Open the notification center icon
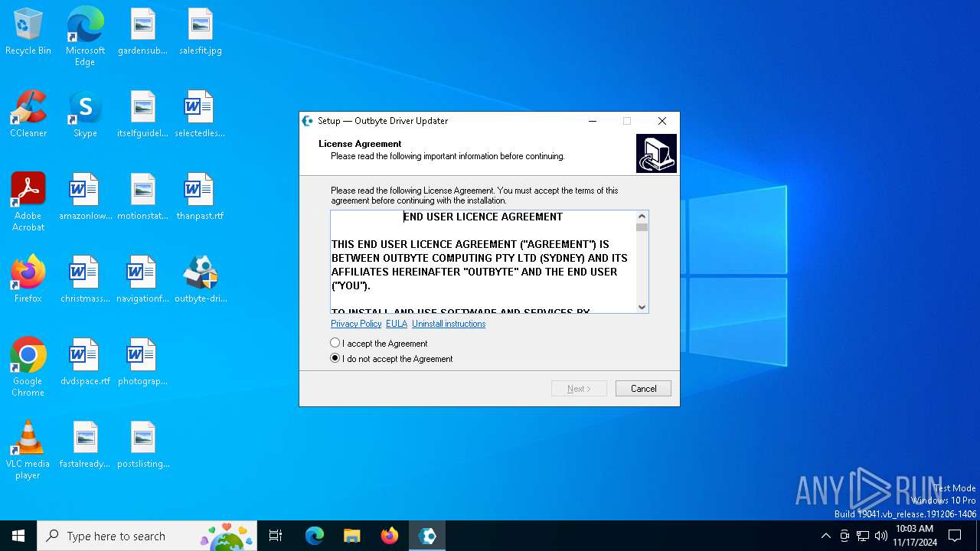Image resolution: width=980 pixels, height=551 pixels. (x=955, y=536)
